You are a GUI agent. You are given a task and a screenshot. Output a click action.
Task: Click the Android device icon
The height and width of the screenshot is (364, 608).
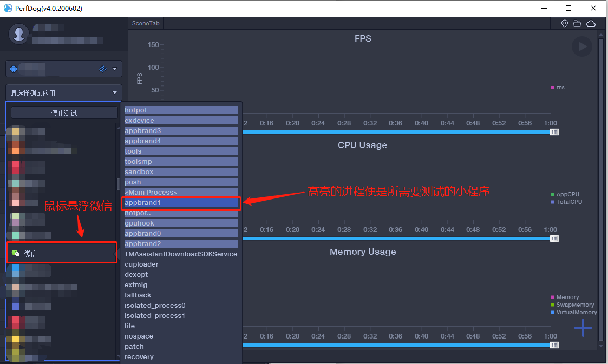pyautogui.click(x=14, y=69)
